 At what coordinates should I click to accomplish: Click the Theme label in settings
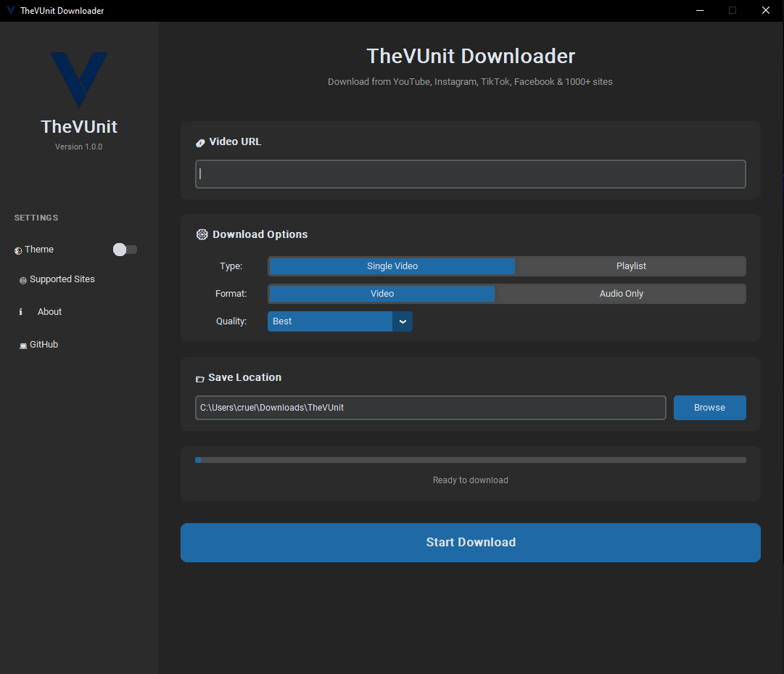point(39,250)
